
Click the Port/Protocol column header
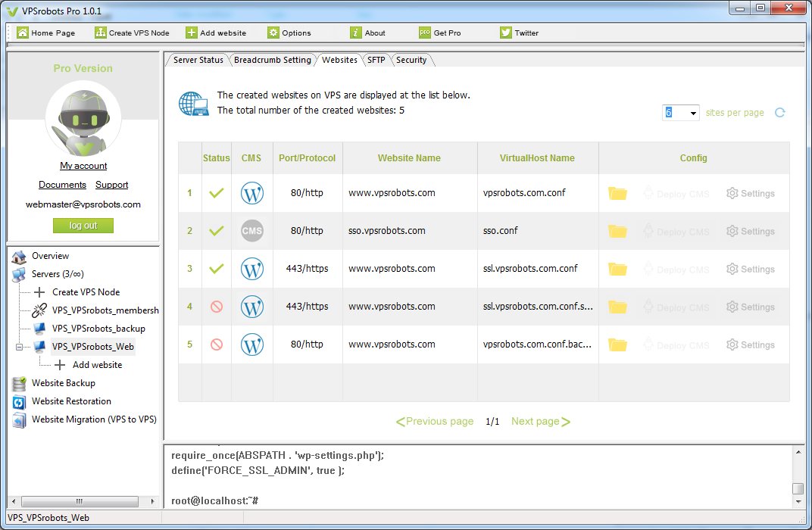click(x=307, y=158)
